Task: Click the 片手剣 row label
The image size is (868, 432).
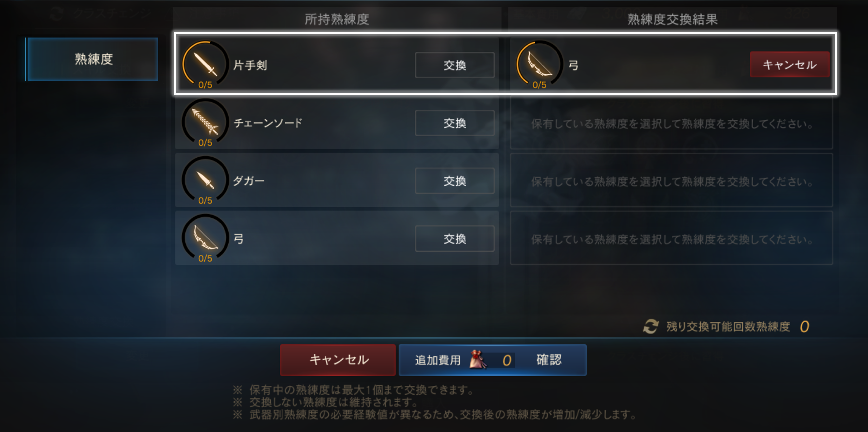Action: tap(250, 65)
